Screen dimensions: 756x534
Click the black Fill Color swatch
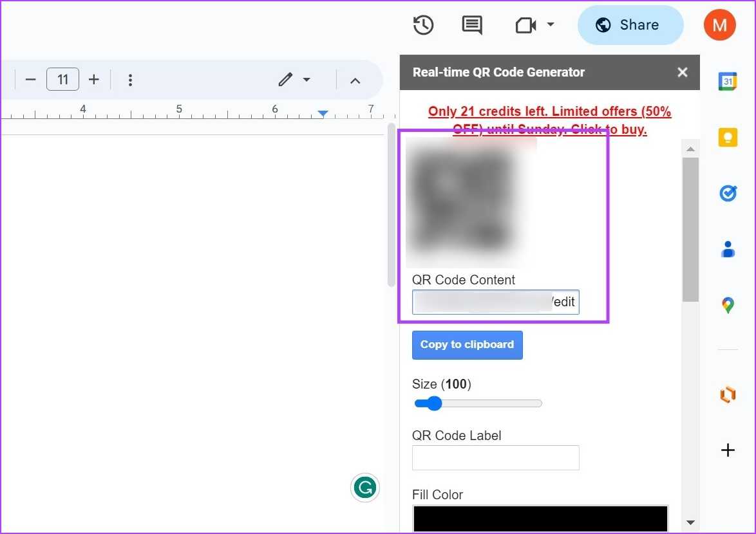(540, 519)
